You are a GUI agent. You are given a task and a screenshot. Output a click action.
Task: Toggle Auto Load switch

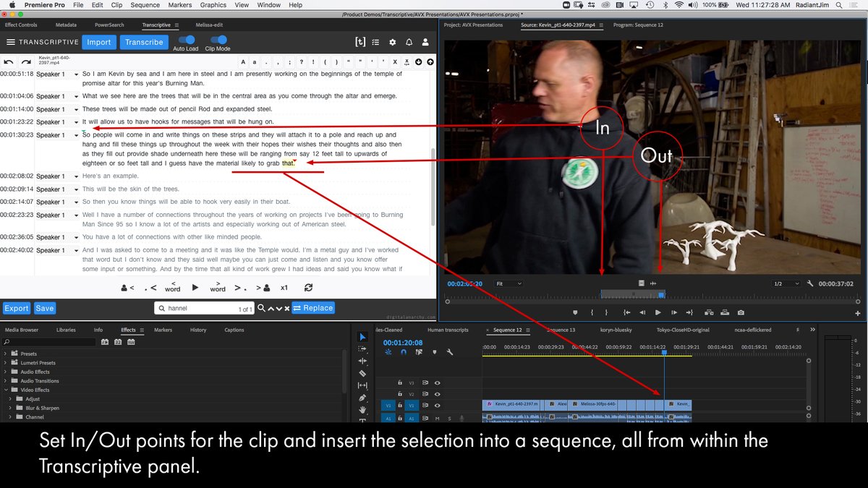(186, 40)
